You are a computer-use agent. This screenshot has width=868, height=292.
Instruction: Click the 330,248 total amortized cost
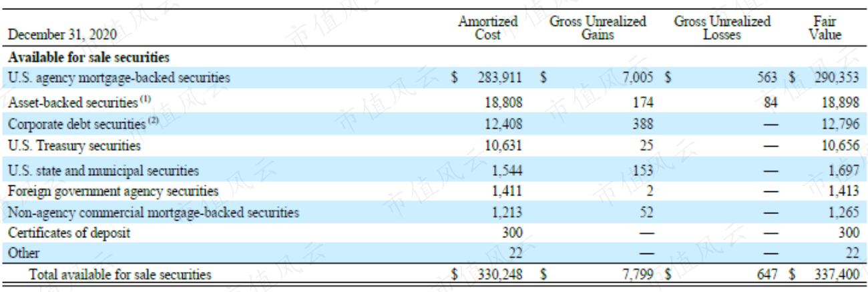pos(499,274)
